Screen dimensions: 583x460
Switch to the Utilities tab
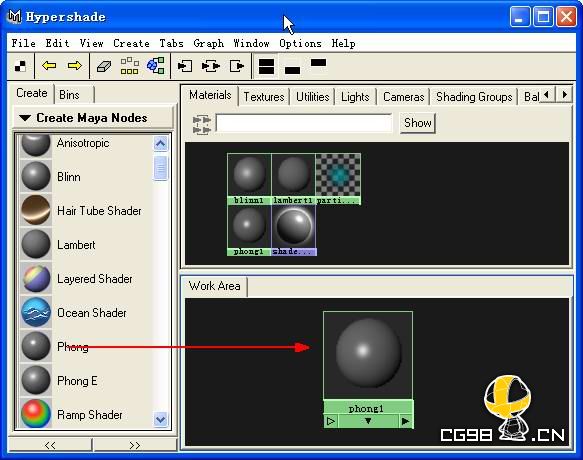pyautogui.click(x=313, y=97)
